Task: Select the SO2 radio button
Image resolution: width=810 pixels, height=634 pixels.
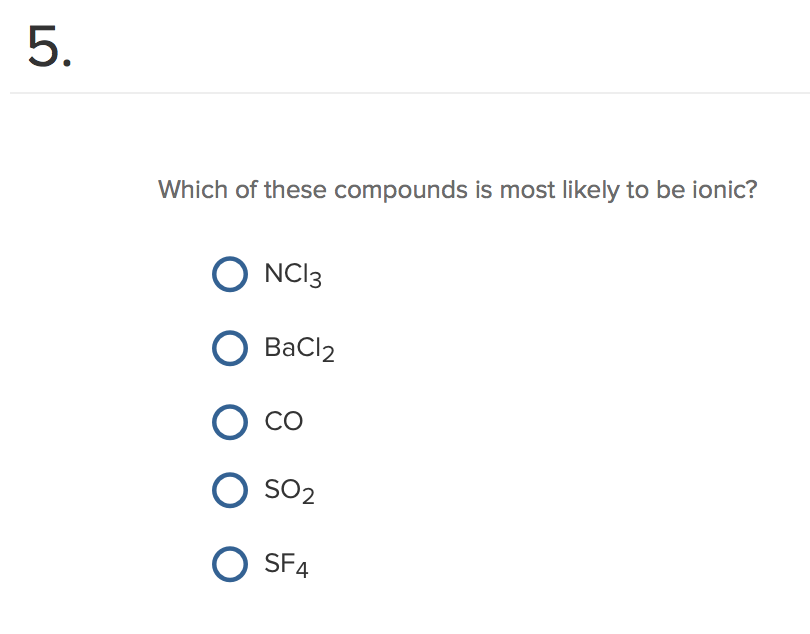Action: (230, 490)
